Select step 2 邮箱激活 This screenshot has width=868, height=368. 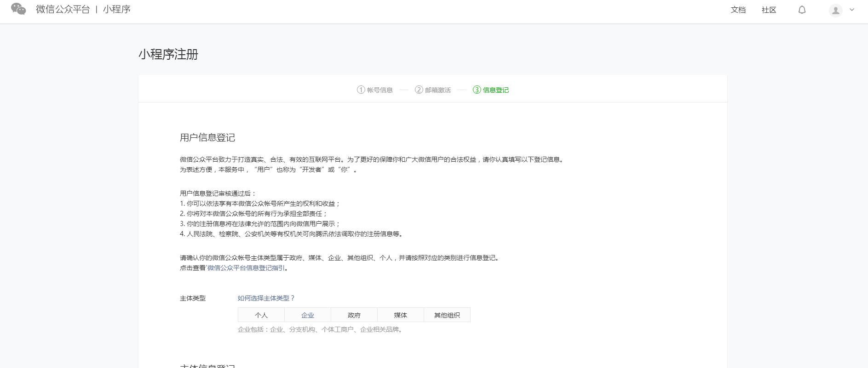433,90
